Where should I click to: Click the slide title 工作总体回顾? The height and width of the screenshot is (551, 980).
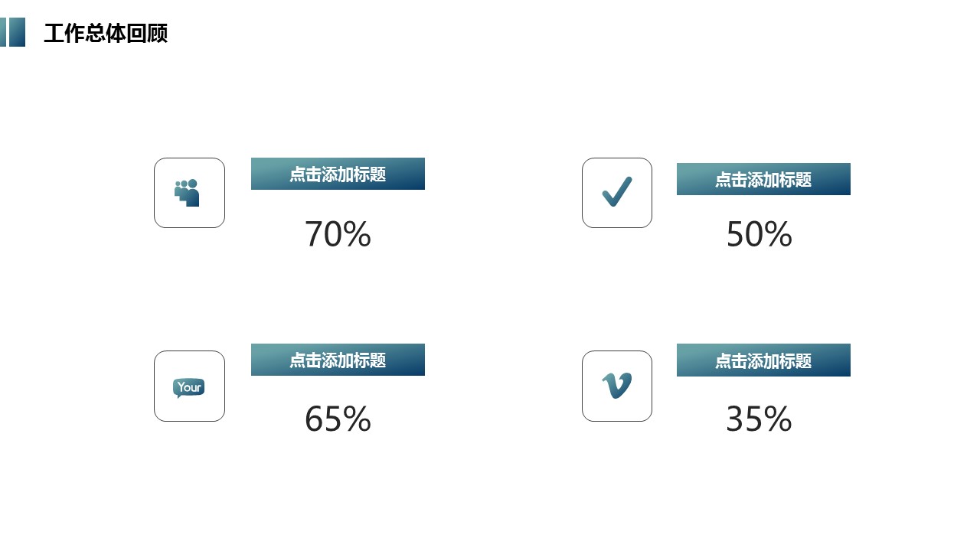[x=106, y=34]
